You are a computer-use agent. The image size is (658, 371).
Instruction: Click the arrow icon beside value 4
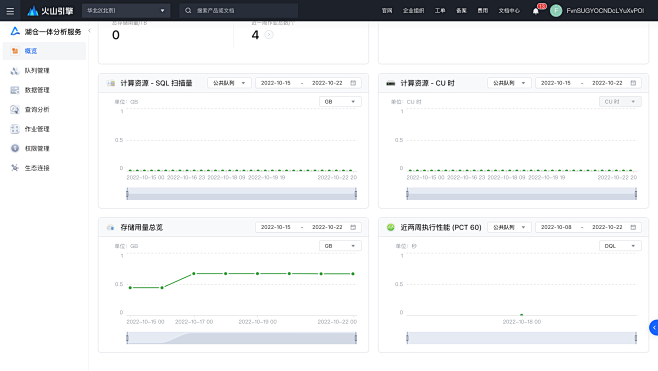(x=269, y=35)
